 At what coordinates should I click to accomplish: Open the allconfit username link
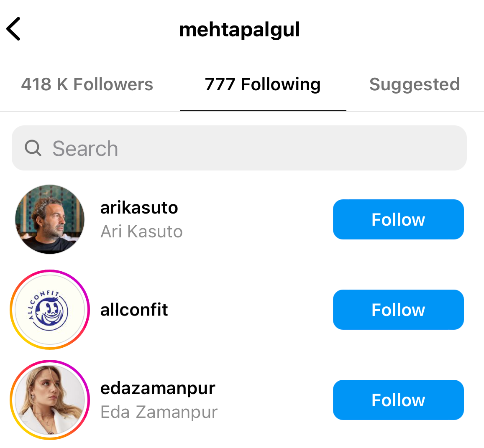click(134, 310)
